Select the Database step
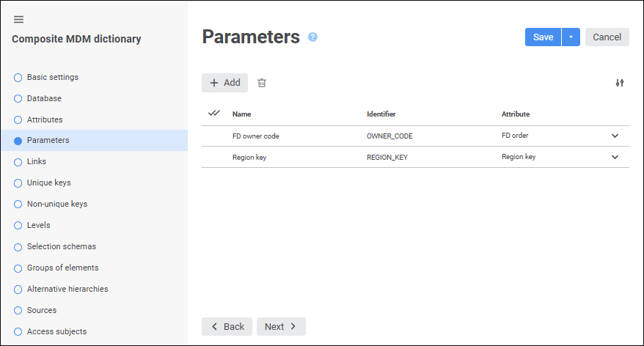The height and width of the screenshot is (346, 644). 44,98
